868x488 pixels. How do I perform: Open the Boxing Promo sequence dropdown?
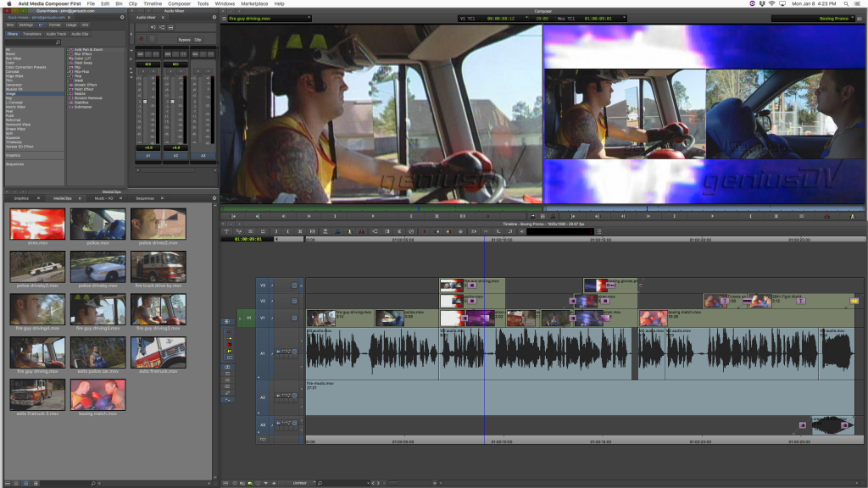[813, 19]
